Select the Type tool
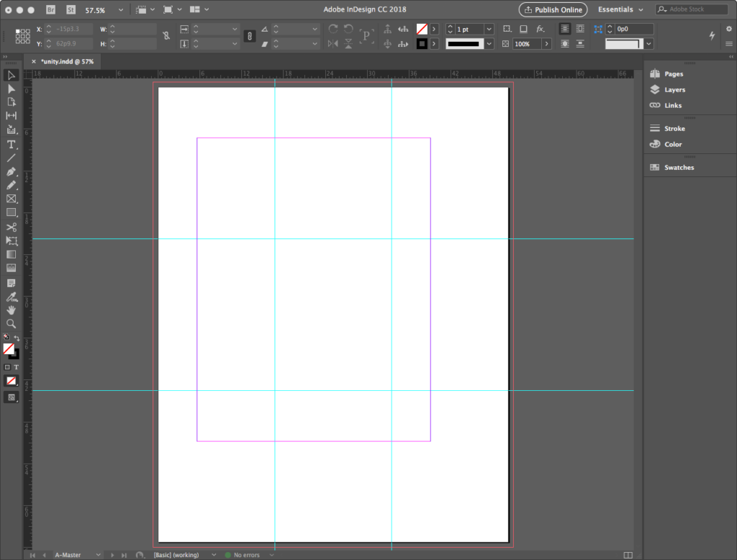 point(12,144)
